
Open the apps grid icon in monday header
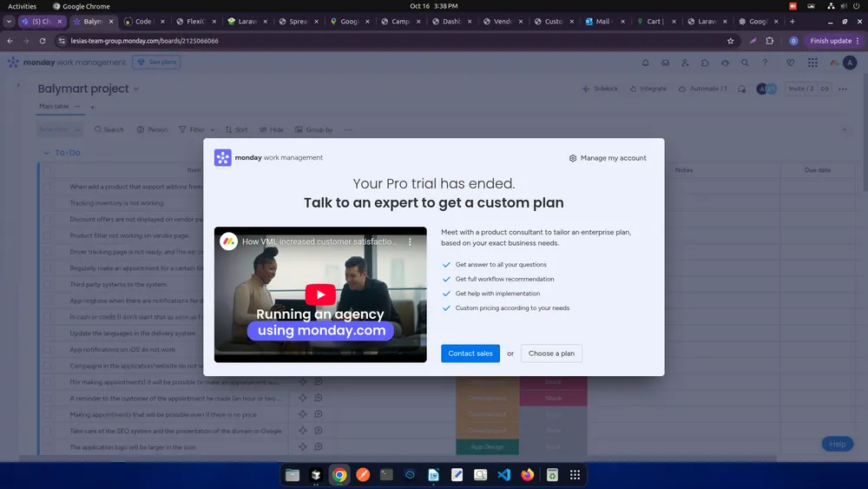click(x=812, y=63)
